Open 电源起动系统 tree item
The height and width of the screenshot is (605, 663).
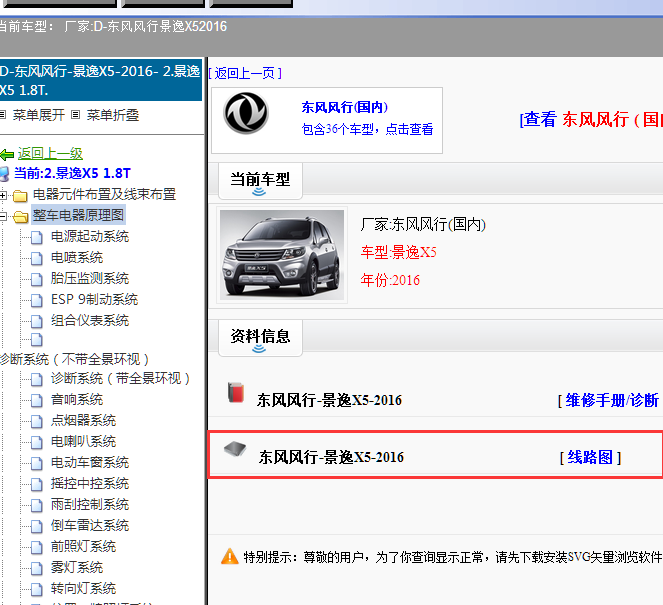coord(90,236)
